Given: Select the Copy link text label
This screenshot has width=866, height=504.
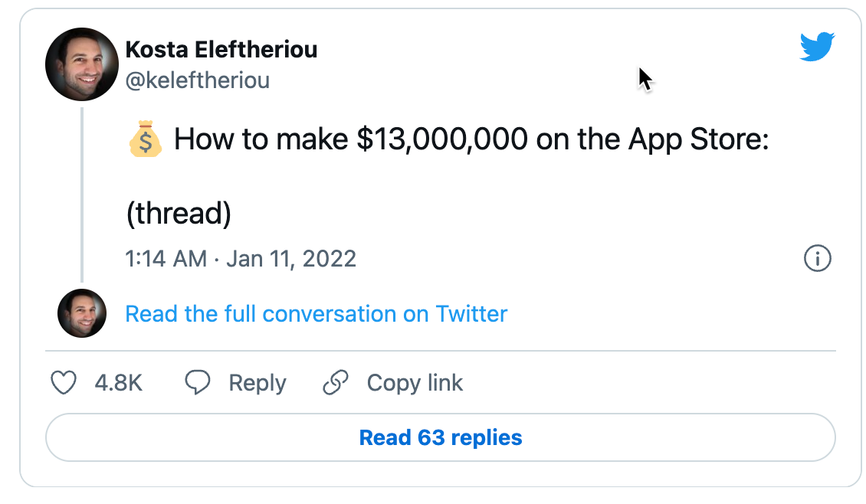Looking at the screenshot, I should pos(415,382).
